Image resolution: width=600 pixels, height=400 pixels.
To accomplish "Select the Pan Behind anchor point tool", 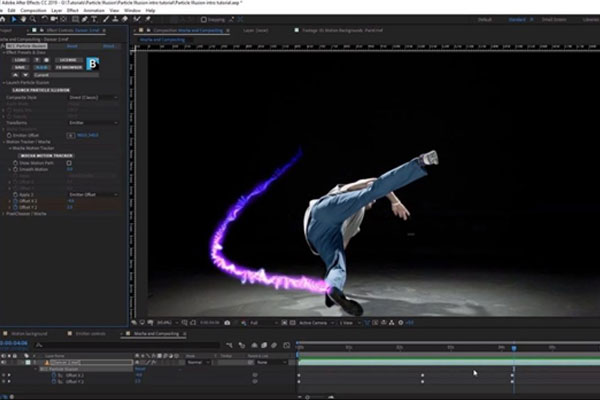I will tap(64, 19).
